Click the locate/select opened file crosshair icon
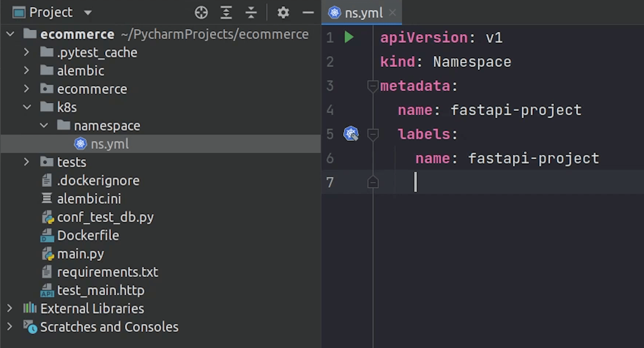The width and height of the screenshot is (644, 348). pos(201,13)
